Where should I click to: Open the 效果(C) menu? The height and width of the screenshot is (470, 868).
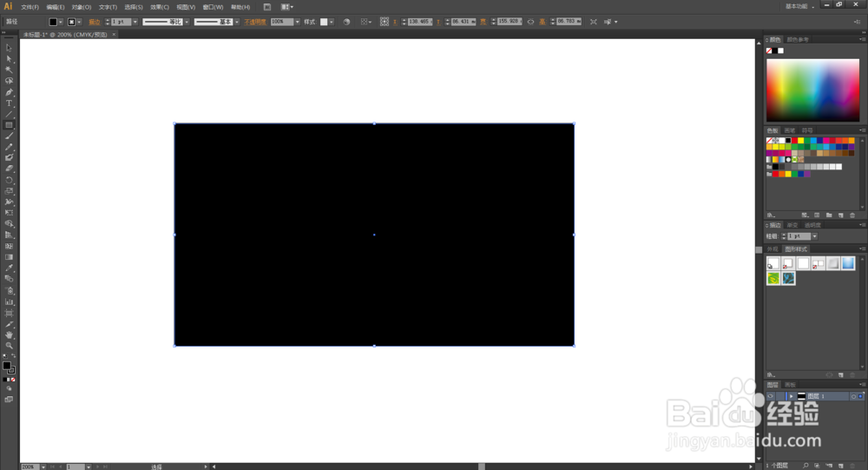click(160, 7)
